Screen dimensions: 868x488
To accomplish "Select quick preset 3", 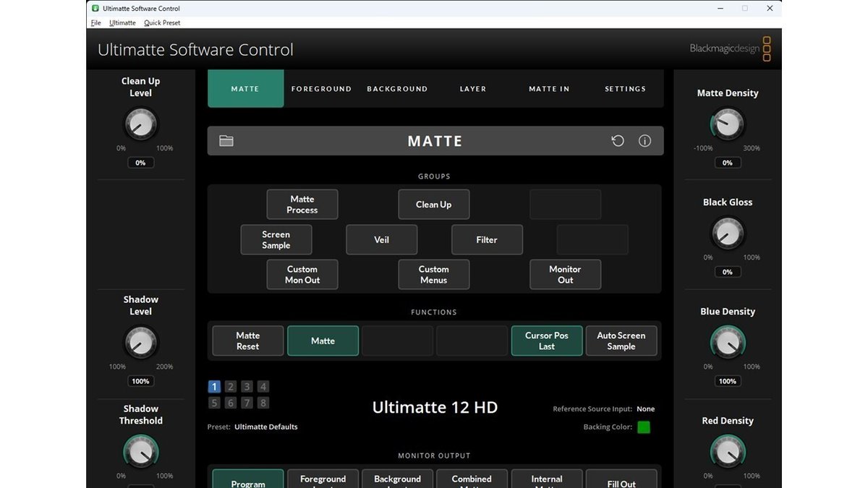I will coord(247,387).
